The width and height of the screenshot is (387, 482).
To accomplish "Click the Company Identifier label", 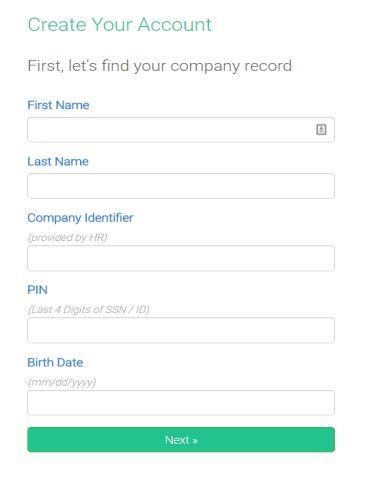I will click(80, 218).
